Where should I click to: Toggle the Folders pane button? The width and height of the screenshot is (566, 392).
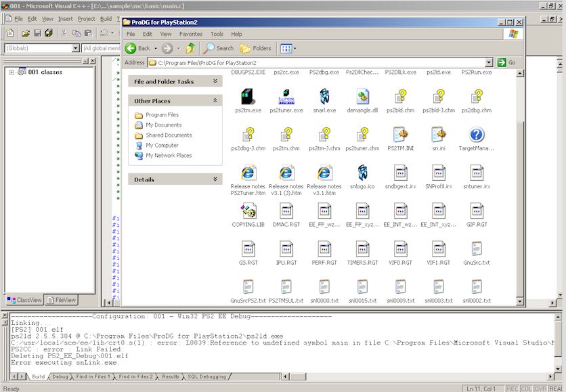pos(255,48)
